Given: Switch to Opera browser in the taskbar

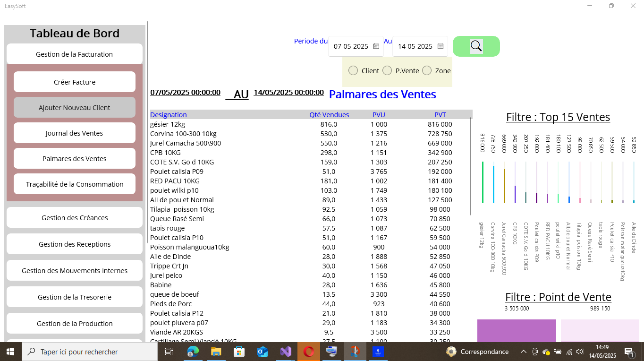Looking at the screenshot, I should [x=309, y=352].
